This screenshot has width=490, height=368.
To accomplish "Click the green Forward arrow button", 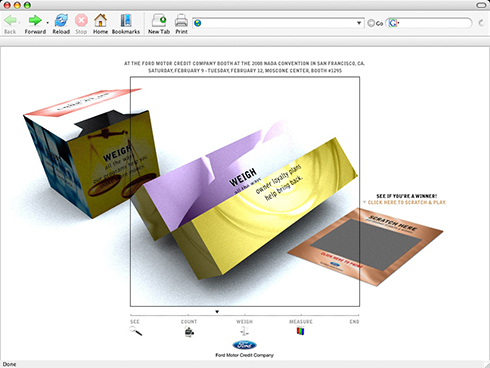I will [35, 24].
